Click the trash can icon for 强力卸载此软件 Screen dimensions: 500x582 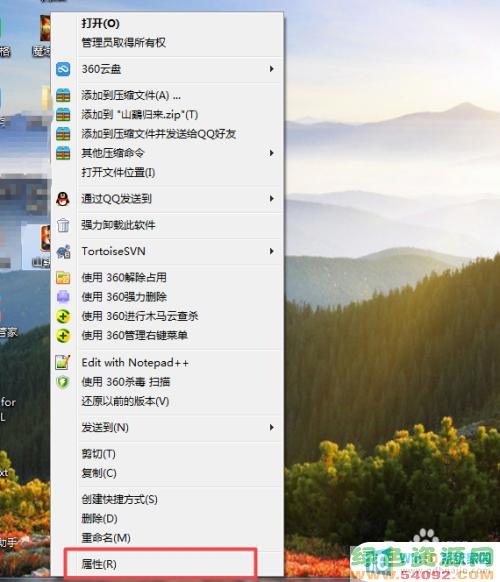pos(63,225)
